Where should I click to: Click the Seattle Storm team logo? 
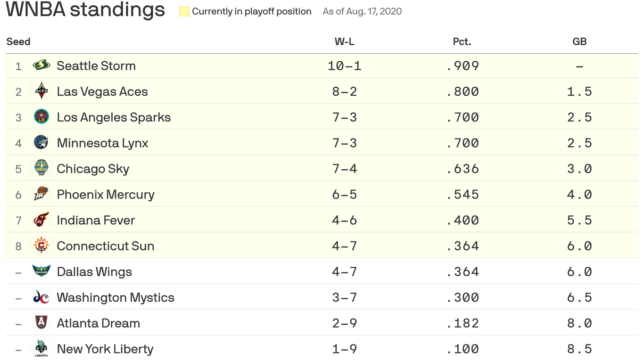pos(41,65)
